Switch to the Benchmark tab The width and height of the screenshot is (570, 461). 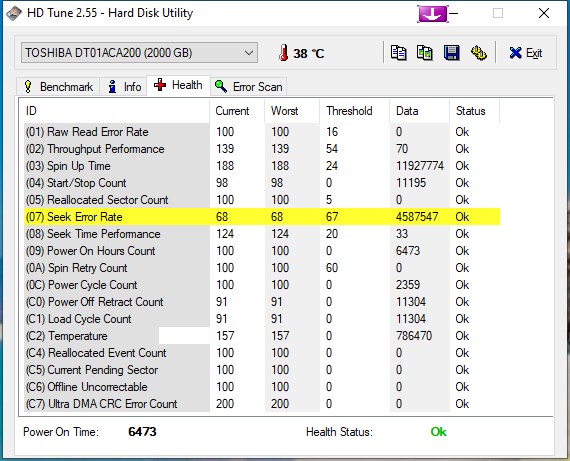click(58, 87)
